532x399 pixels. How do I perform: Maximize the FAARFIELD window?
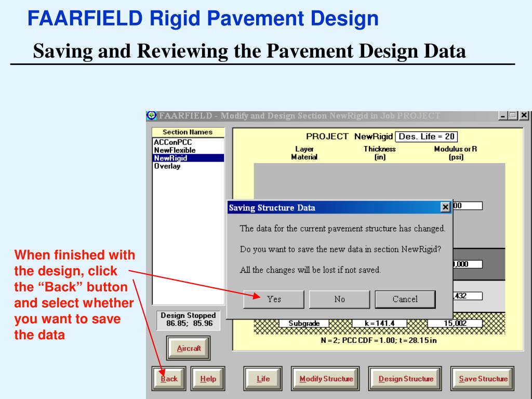coord(513,116)
